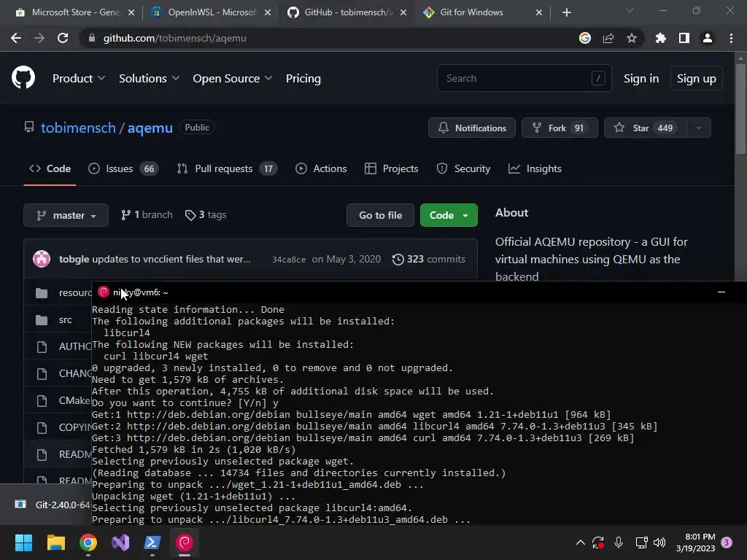Screen dimensions: 747x560
Task: Click the microphone tray icon
Action: 619,542
